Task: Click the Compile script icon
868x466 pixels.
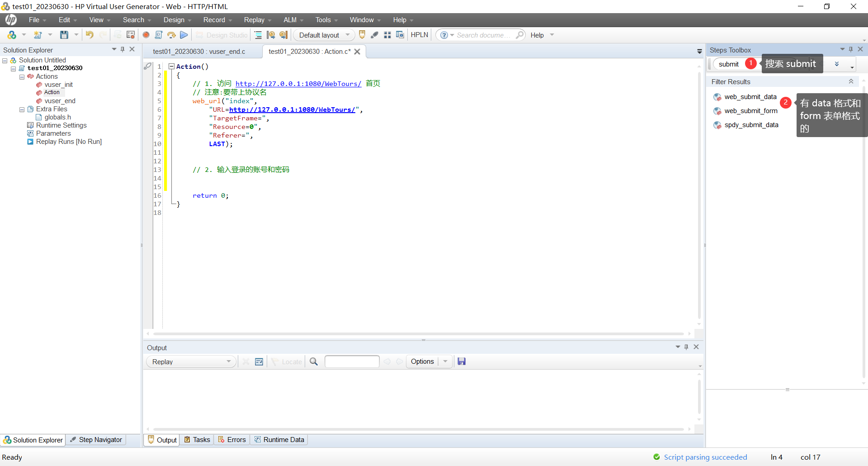Action: (159, 35)
